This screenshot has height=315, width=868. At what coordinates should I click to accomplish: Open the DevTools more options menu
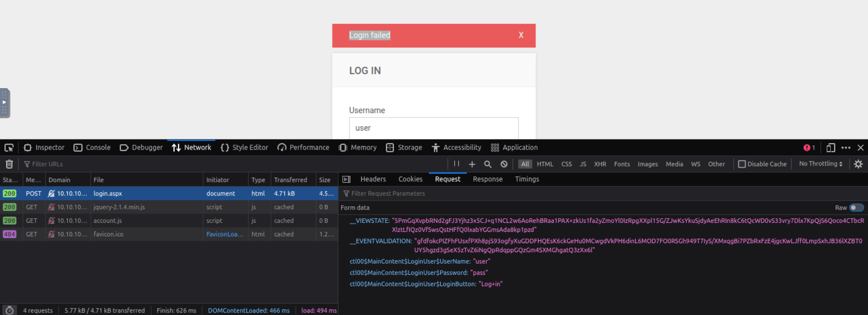[846, 148]
